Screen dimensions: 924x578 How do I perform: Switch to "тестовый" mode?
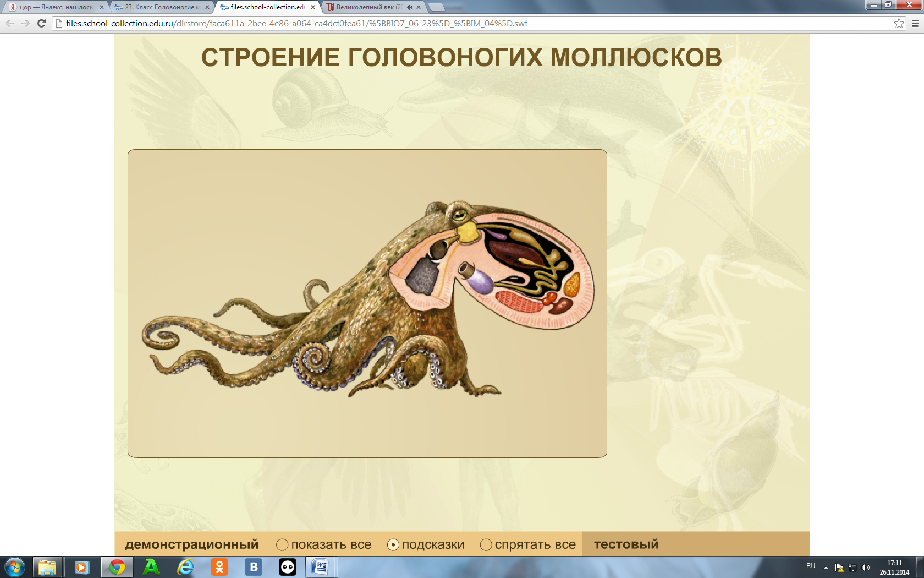pos(626,544)
